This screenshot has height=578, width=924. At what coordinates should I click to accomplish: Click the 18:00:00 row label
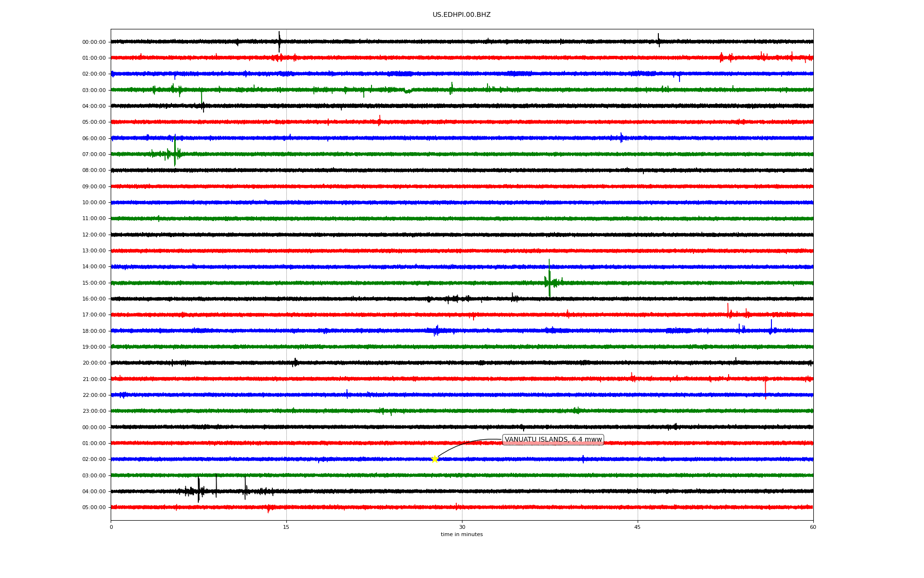click(x=94, y=331)
